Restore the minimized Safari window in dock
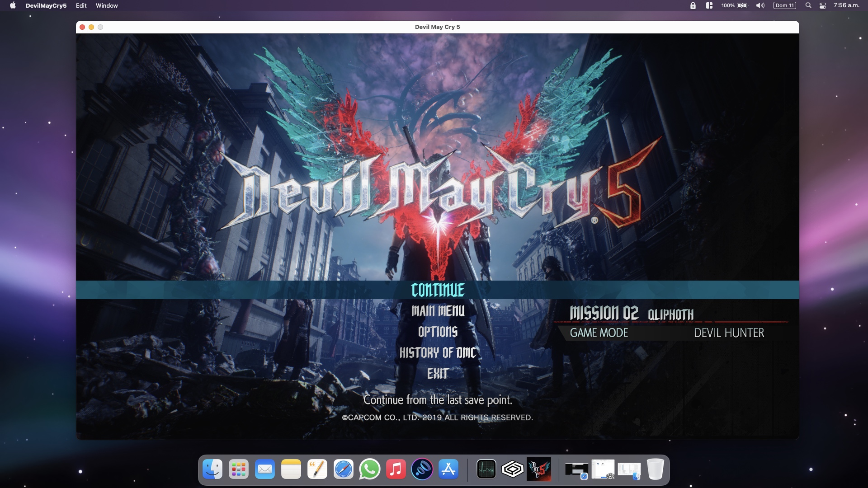Image resolution: width=868 pixels, height=488 pixels. (577, 470)
